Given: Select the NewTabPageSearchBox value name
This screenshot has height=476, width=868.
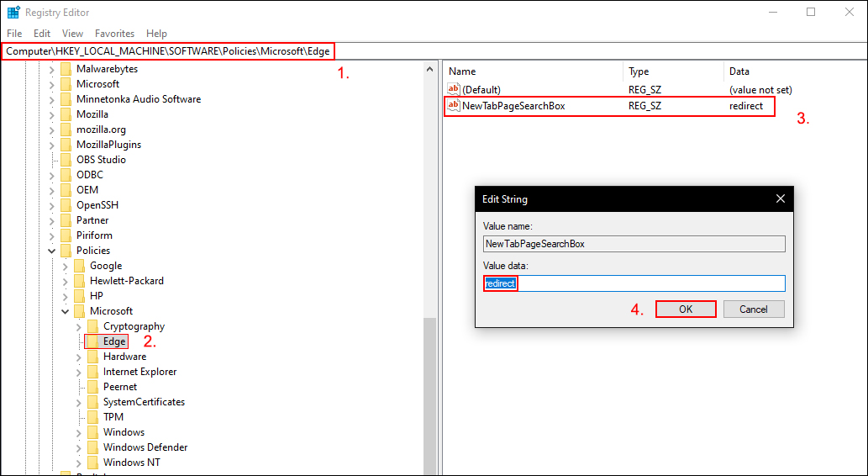Looking at the screenshot, I should (x=513, y=105).
